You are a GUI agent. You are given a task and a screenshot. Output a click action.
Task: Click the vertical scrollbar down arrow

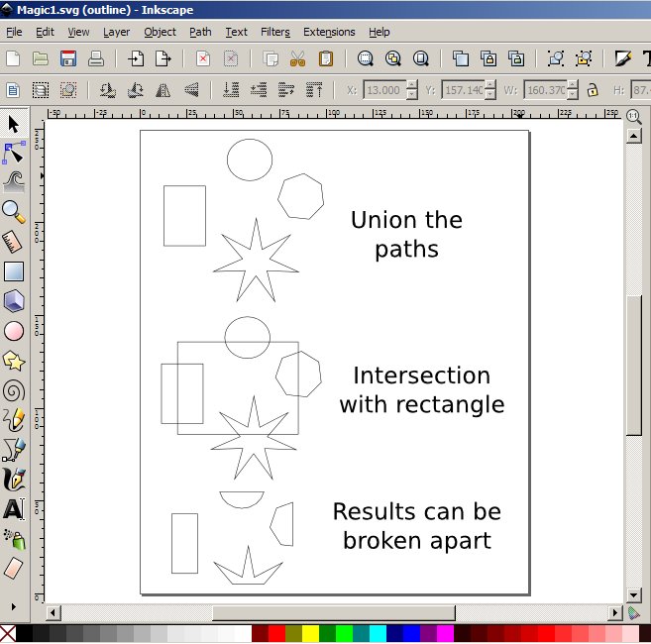[634, 595]
